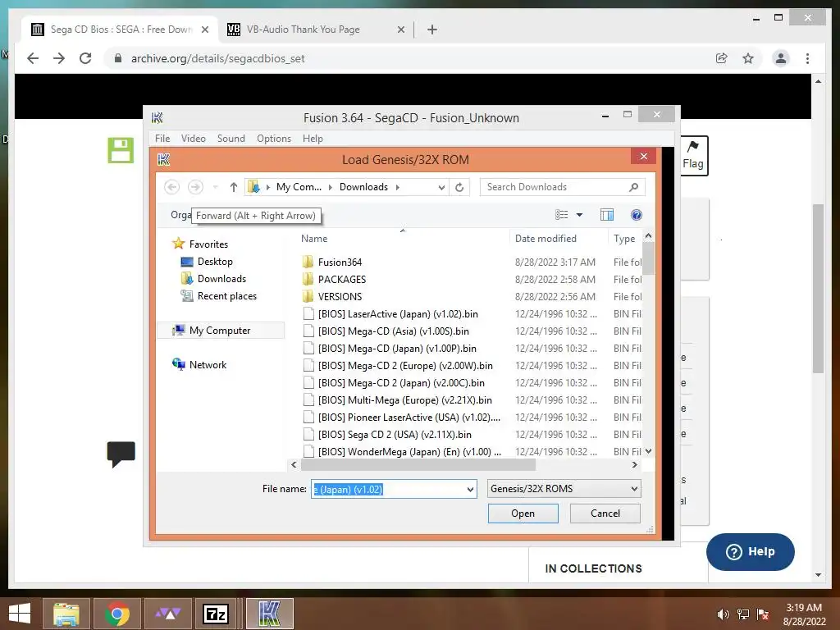Viewport: 840px width, 630px height.
Task: Select the Fusion364 folder
Action: pos(340,262)
